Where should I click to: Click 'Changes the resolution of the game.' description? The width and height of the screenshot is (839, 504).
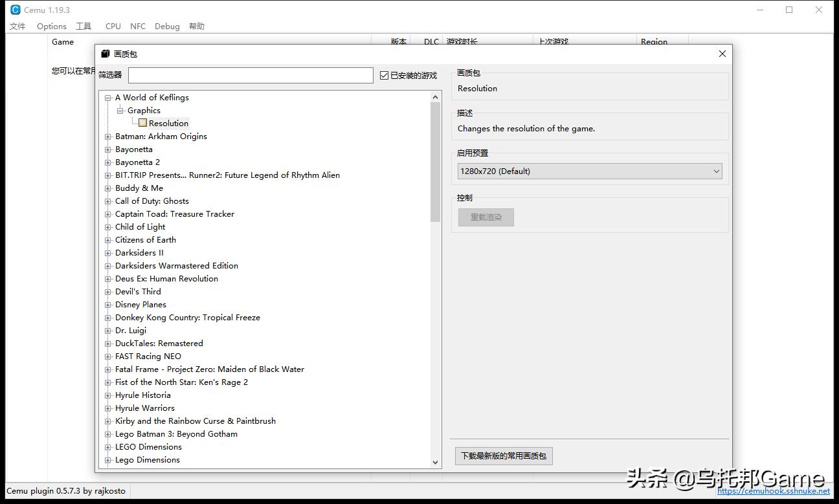pyautogui.click(x=526, y=129)
